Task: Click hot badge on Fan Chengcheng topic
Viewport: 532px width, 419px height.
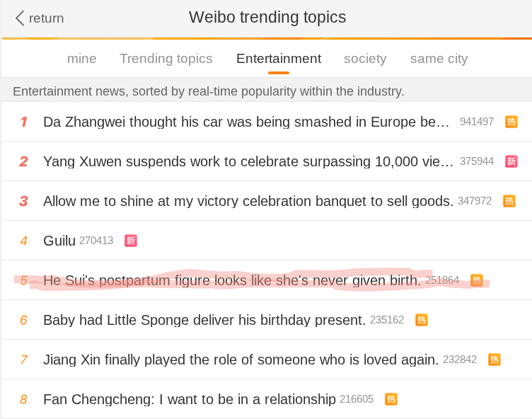Action: pos(391,399)
